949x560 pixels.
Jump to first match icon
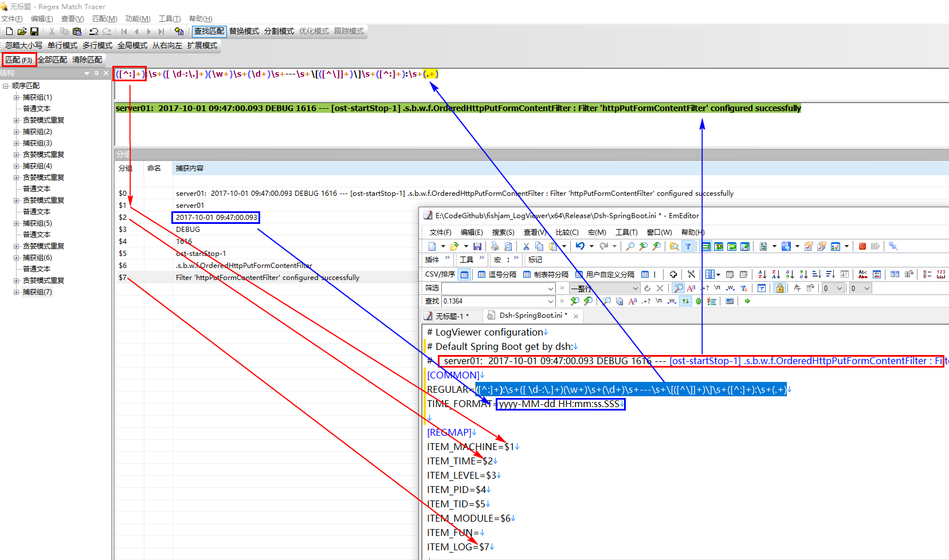pyautogui.click(x=124, y=31)
